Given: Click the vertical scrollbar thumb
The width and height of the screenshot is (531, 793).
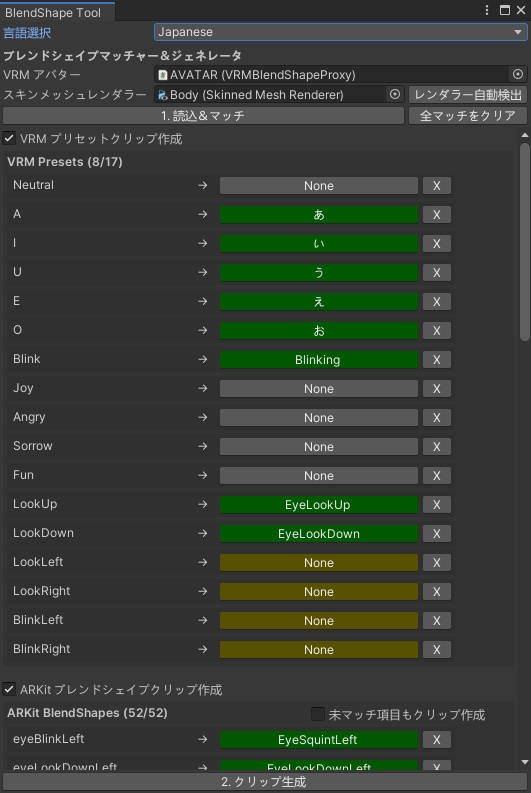Looking at the screenshot, I should pyautogui.click(x=524, y=242).
